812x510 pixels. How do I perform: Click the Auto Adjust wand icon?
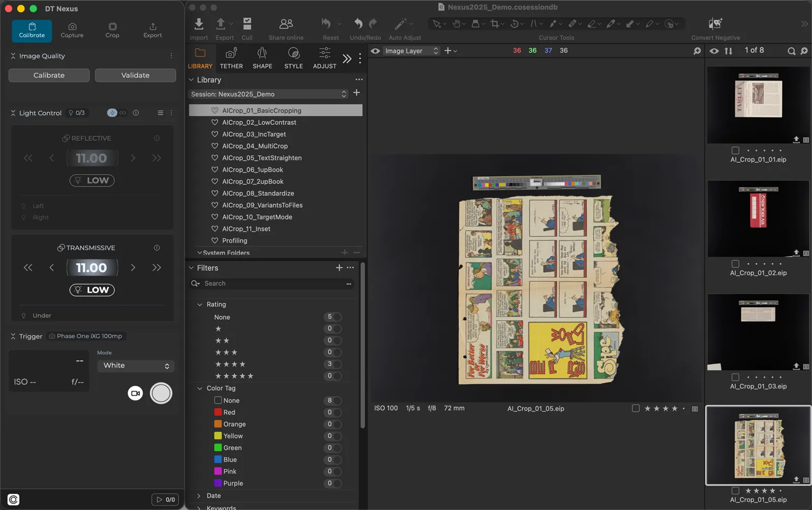pos(400,24)
